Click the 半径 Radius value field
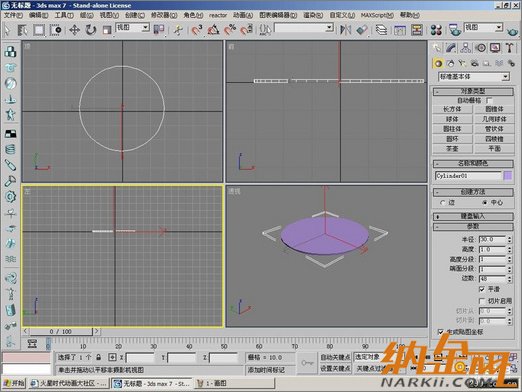The image size is (522, 392). click(493, 239)
